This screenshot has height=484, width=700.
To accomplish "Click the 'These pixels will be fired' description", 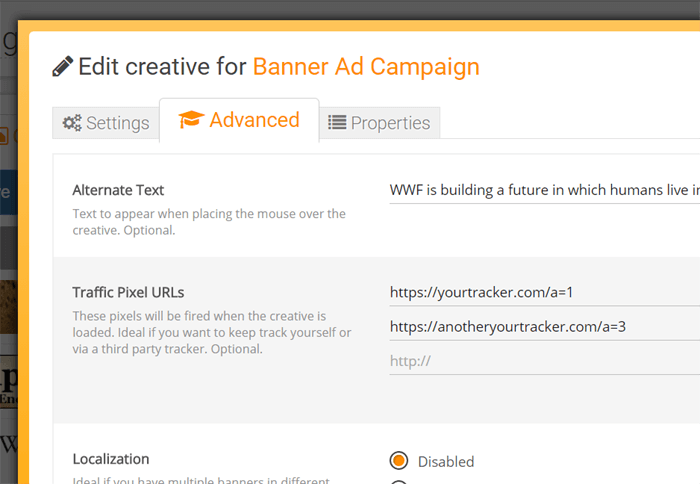I will 212,333.
